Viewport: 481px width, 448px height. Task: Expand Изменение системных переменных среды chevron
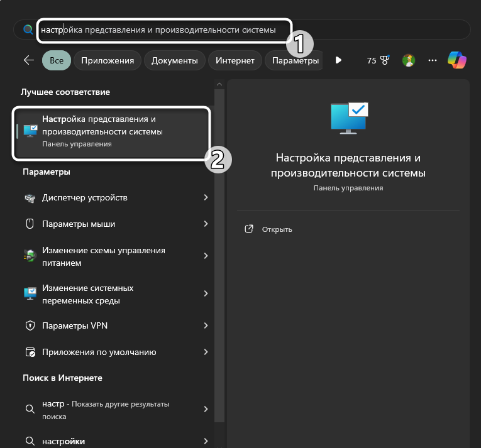pyautogui.click(x=206, y=293)
